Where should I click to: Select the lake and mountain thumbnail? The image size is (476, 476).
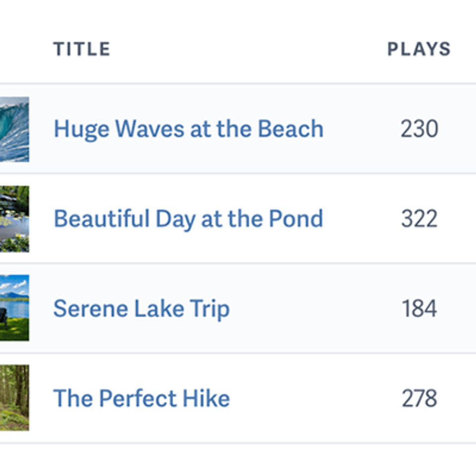point(14,308)
